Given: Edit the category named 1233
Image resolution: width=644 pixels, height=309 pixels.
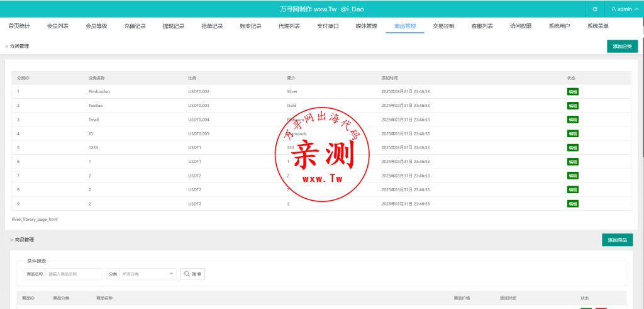Looking at the screenshot, I should (573, 147).
